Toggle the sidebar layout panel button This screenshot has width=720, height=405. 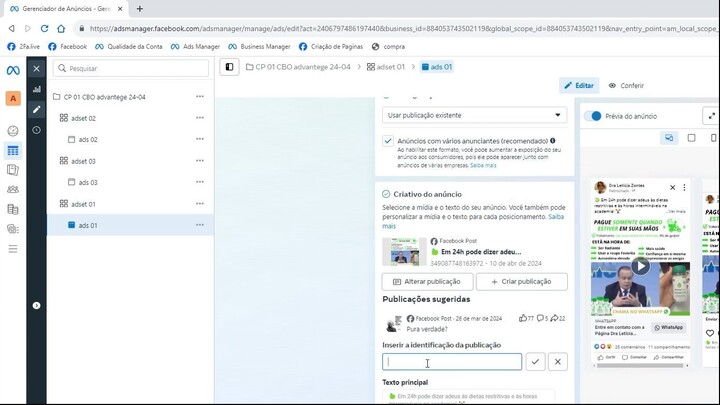[x=229, y=67]
